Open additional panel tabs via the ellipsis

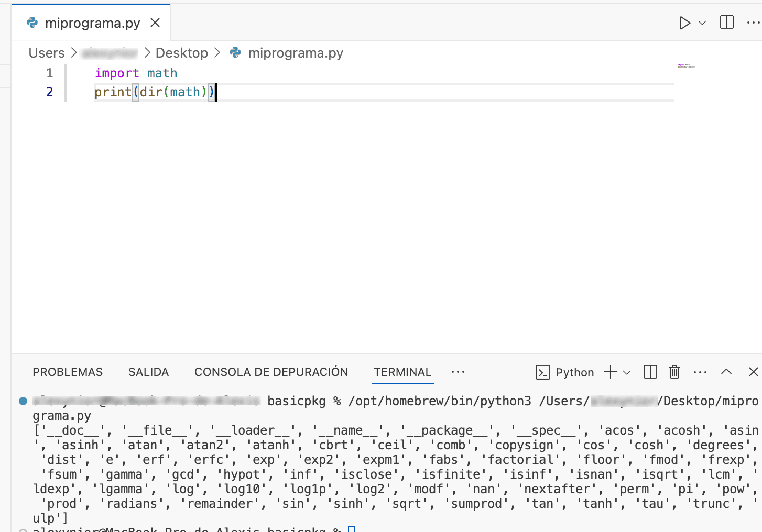[458, 372]
